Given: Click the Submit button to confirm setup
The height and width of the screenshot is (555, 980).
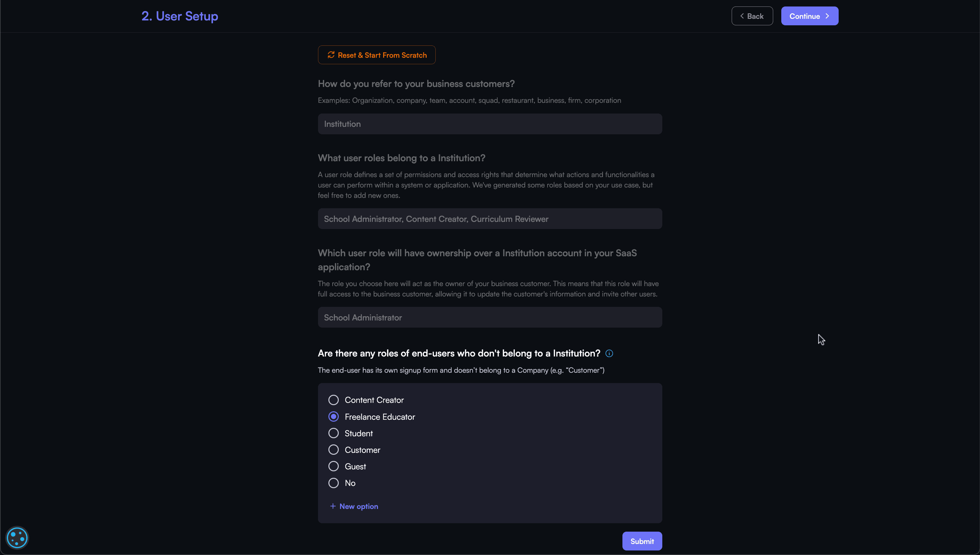Looking at the screenshot, I should pos(642,541).
